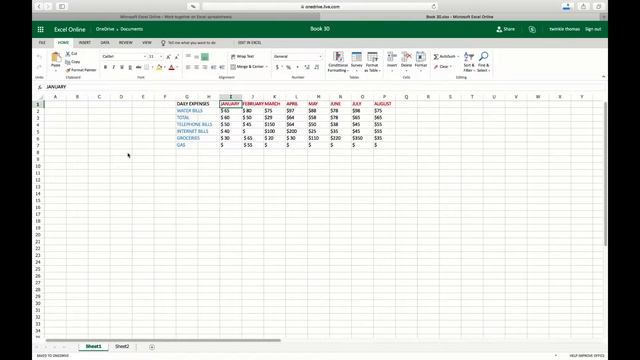Screen dimensions: 640x360
Task: Switch to the Sheet2 worksheet tab
Action: click(122, 347)
